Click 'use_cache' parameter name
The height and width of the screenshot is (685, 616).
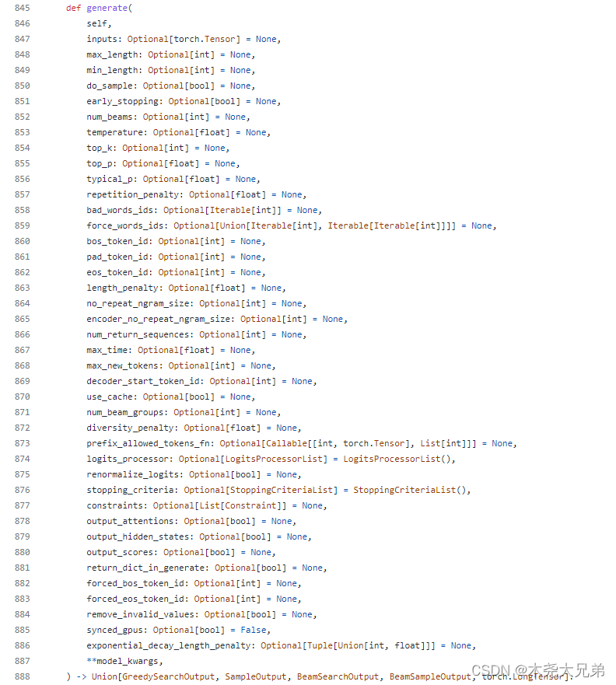click(x=109, y=397)
